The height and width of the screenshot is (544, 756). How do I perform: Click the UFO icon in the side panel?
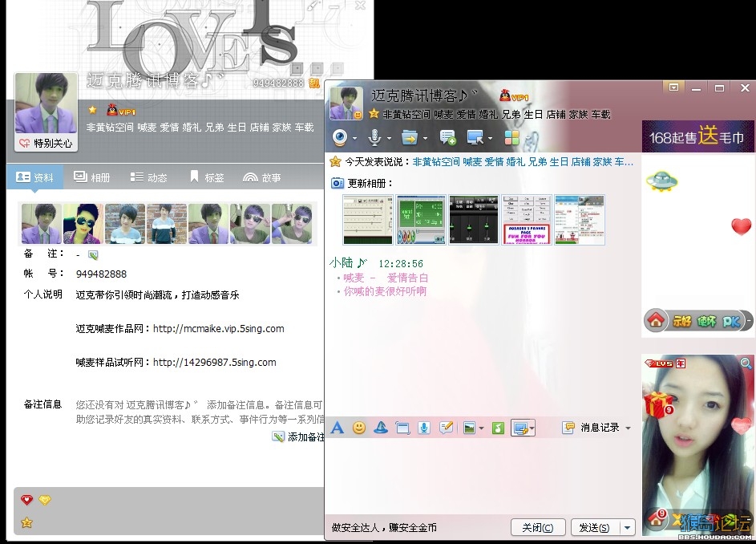pyautogui.click(x=661, y=181)
